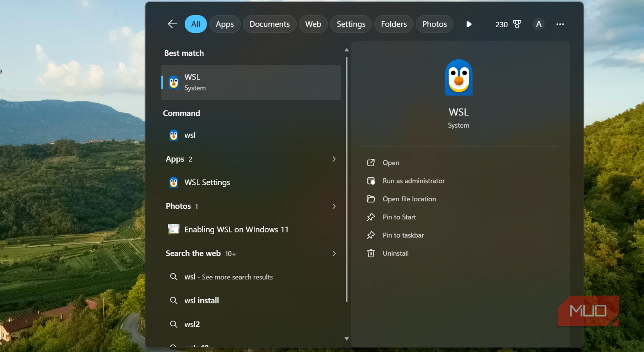The width and height of the screenshot is (644, 352).
Task: Switch to the Photos filter tab
Action: [434, 24]
